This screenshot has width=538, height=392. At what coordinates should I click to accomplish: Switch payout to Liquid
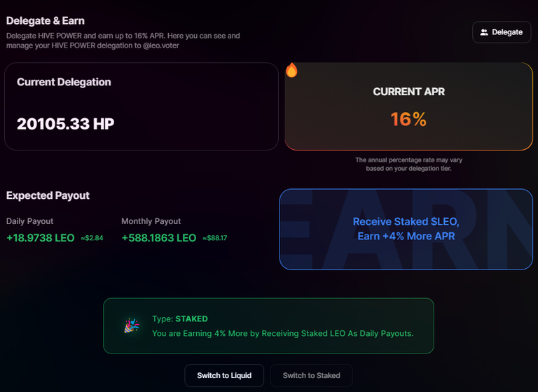(x=224, y=375)
